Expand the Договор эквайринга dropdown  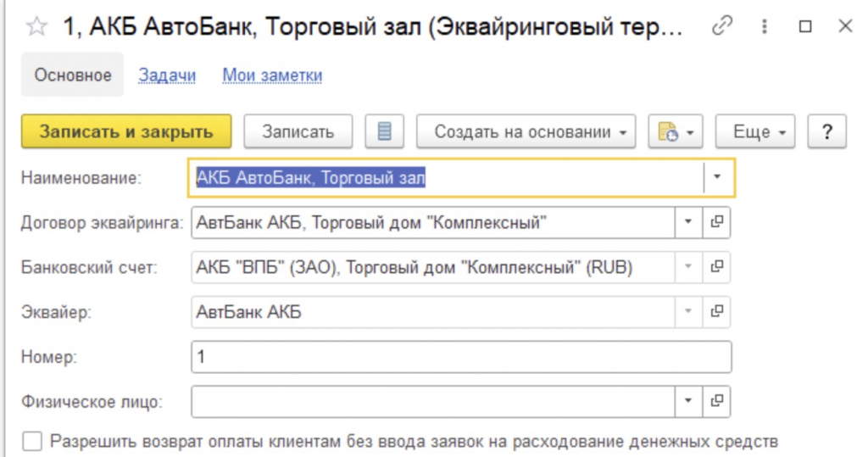click(x=688, y=222)
